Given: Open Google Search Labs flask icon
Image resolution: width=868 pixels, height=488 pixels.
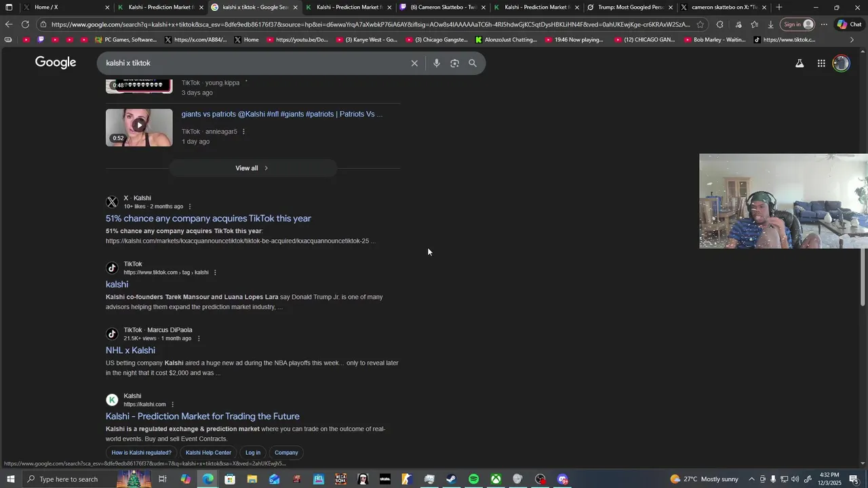Looking at the screenshot, I should click(x=800, y=63).
